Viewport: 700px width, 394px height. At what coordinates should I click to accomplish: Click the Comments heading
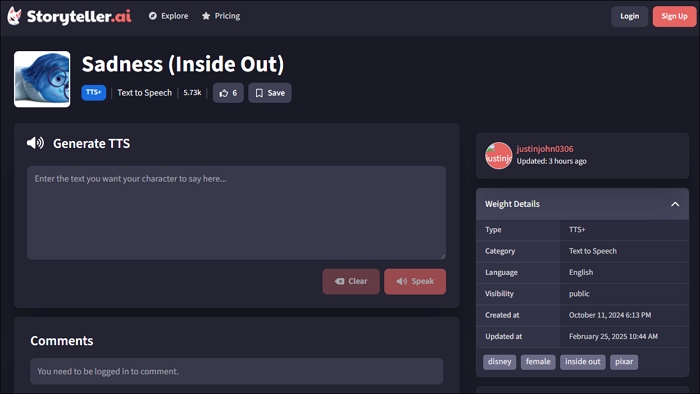click(x=62, y=341)
